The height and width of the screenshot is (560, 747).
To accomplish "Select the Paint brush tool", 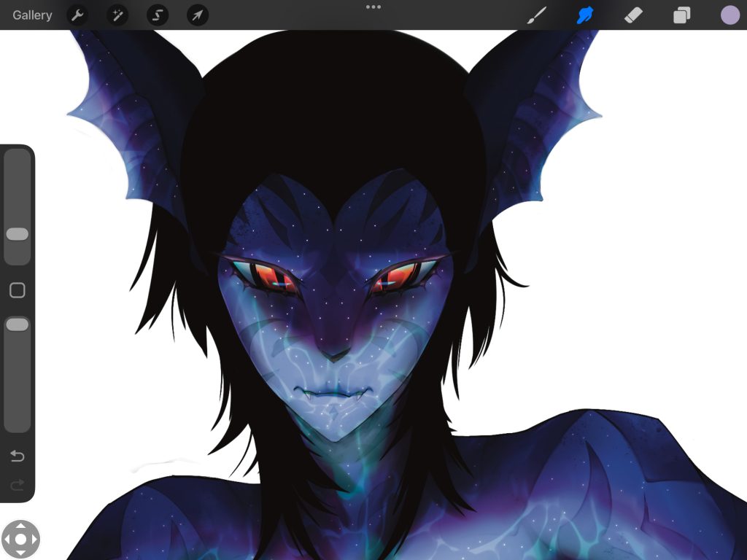I will pyautogui.click(x=537, y=15).
